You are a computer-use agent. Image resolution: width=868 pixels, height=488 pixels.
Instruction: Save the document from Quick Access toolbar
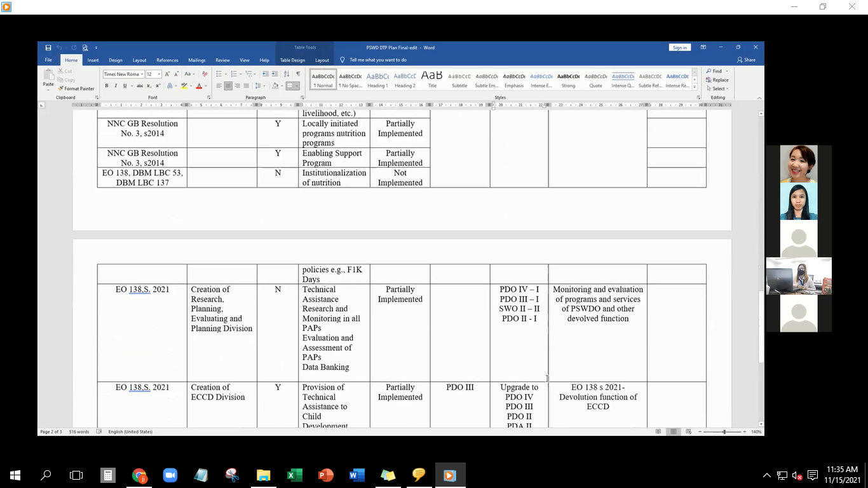48,48
